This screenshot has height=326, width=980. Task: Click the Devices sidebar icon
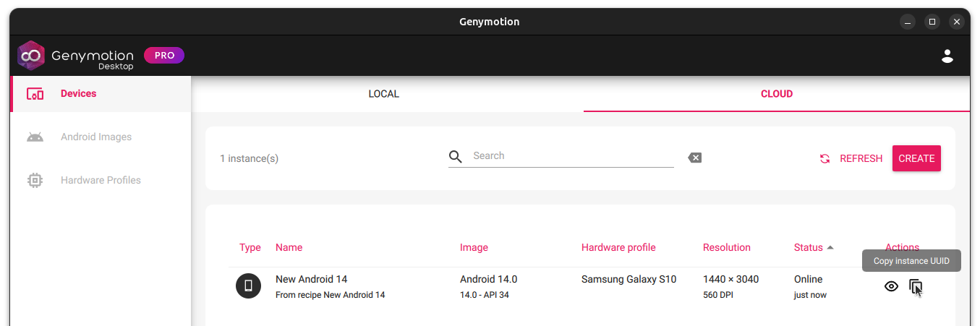point(35,94)
